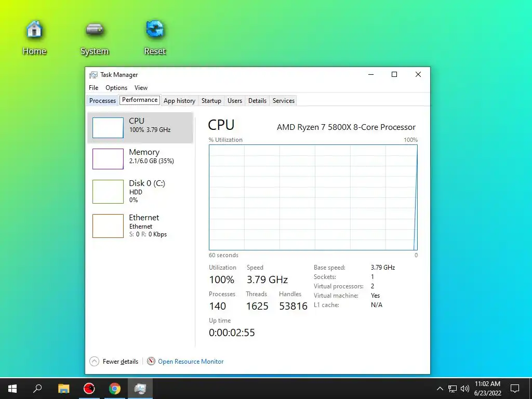Viewport: 532px width, 399px height.
Task: Open volume speaker tray icon
Action: coord(464,389)
